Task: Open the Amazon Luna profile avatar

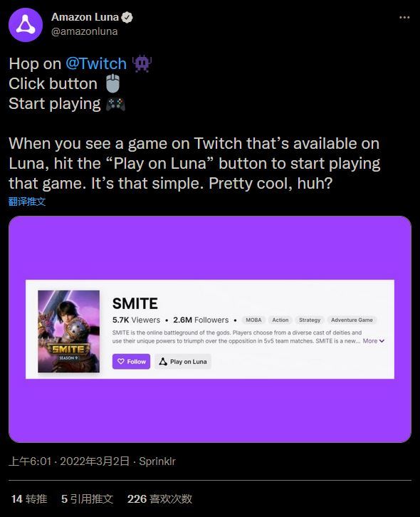Action: (26, 25)
